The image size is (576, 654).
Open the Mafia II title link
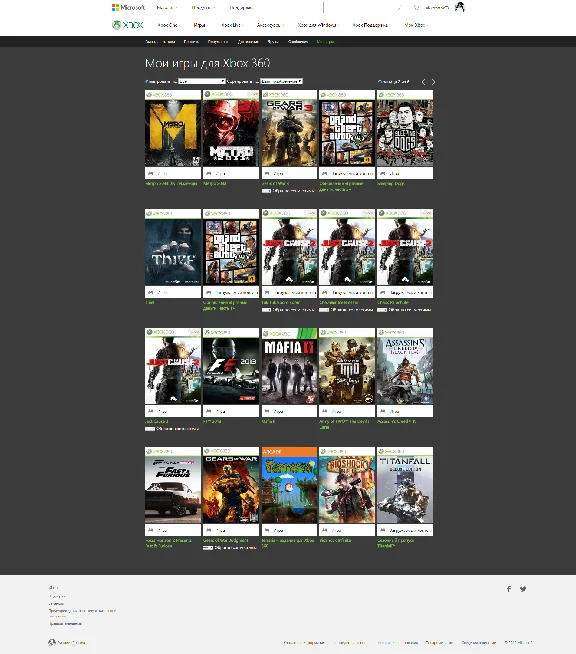268,421
